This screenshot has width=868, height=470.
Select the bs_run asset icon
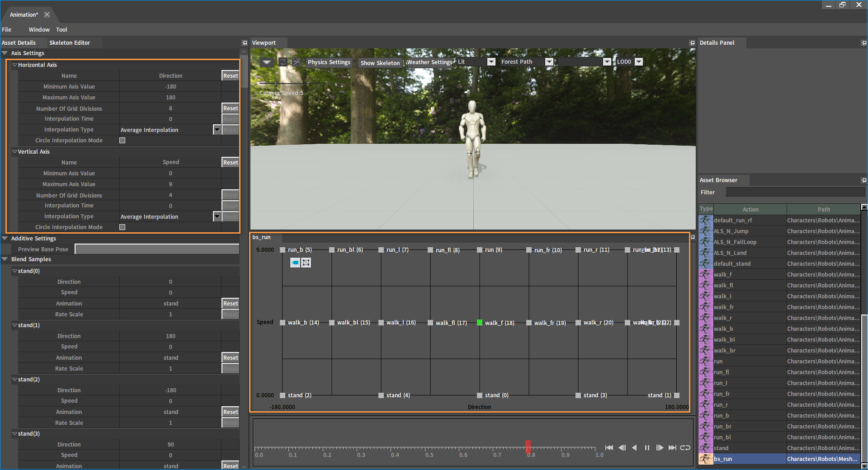click(x=706, y=459)
